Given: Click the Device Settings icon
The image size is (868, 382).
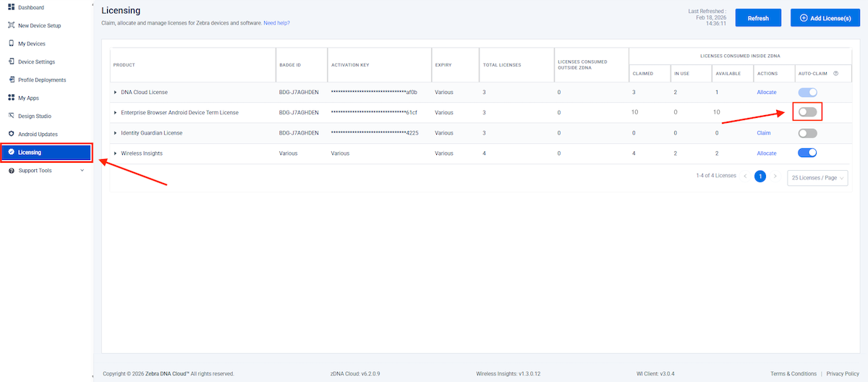Looking at the screenshot, I should pyautogui.click(x=12, y=61).
